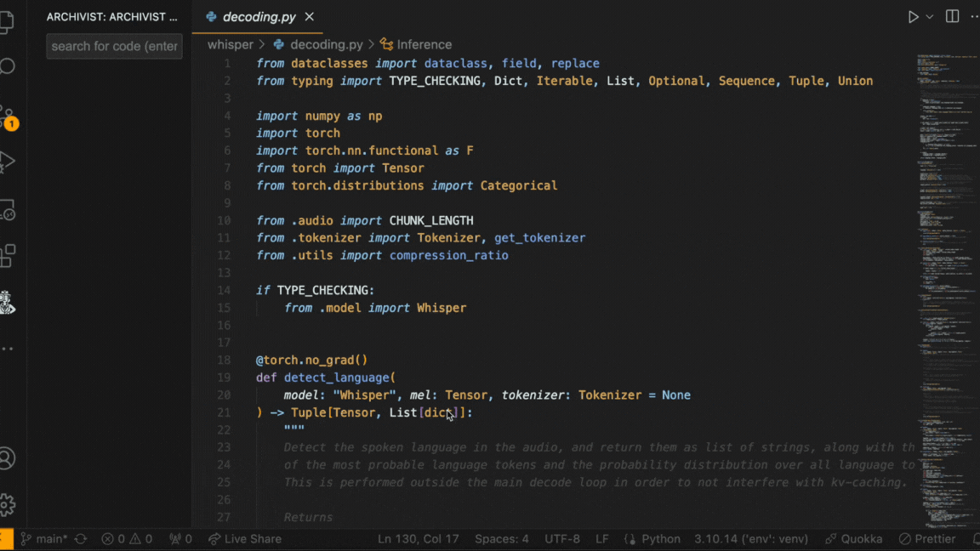
Task: Open errors and warnings problems count
Action: coord(127,538)
